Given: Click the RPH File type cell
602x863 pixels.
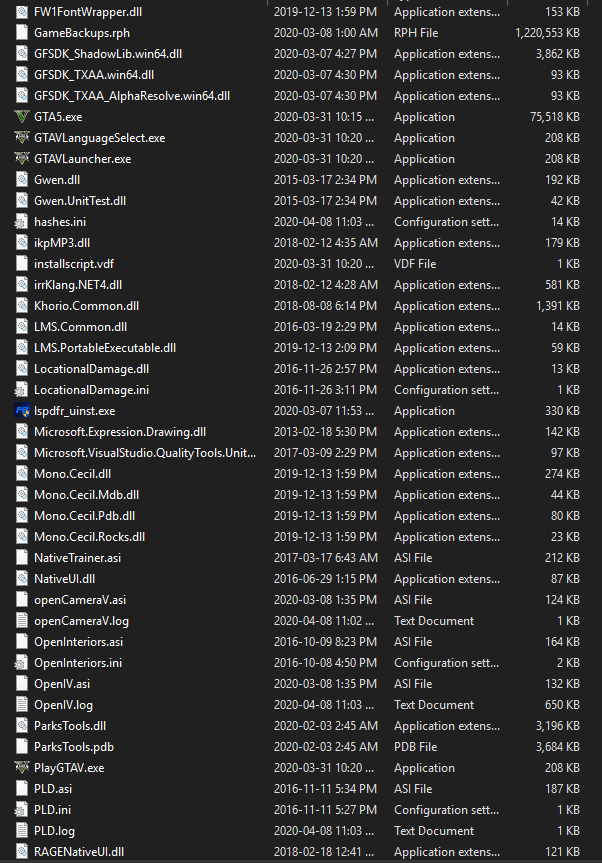Looking at the screenshot, I should click(x=416, y=32).
